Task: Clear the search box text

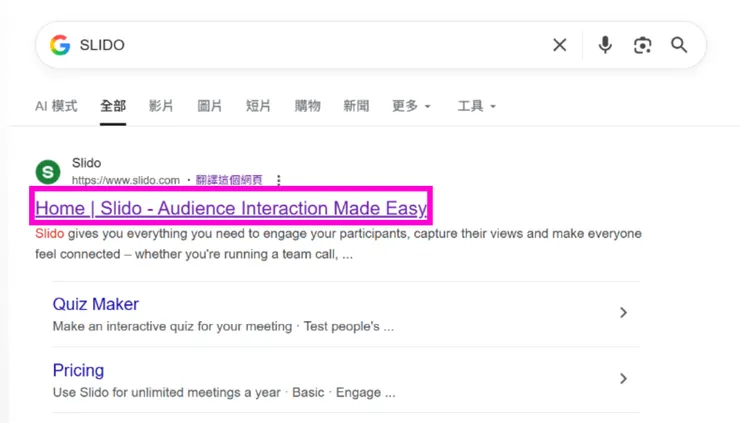Action: [560, 45]
